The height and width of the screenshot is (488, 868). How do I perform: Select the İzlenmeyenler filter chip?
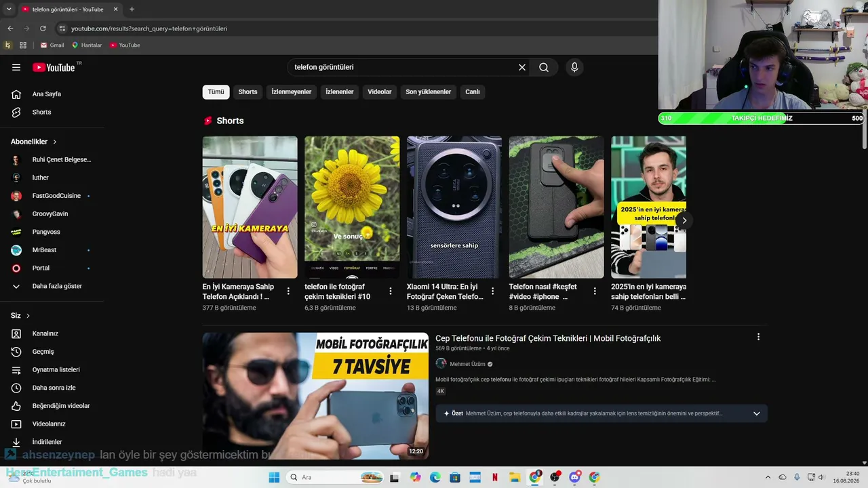(x=292, y=92)
